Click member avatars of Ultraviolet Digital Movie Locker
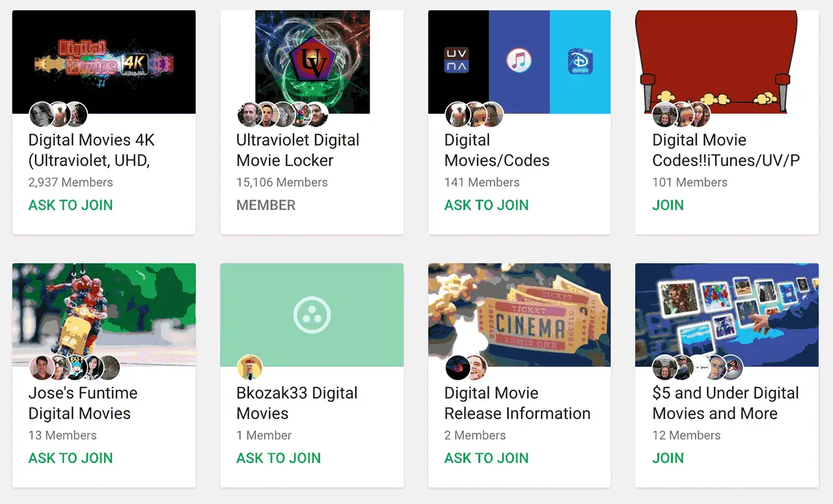The height and width of the screenshot is (504, 833). [282, 114]
